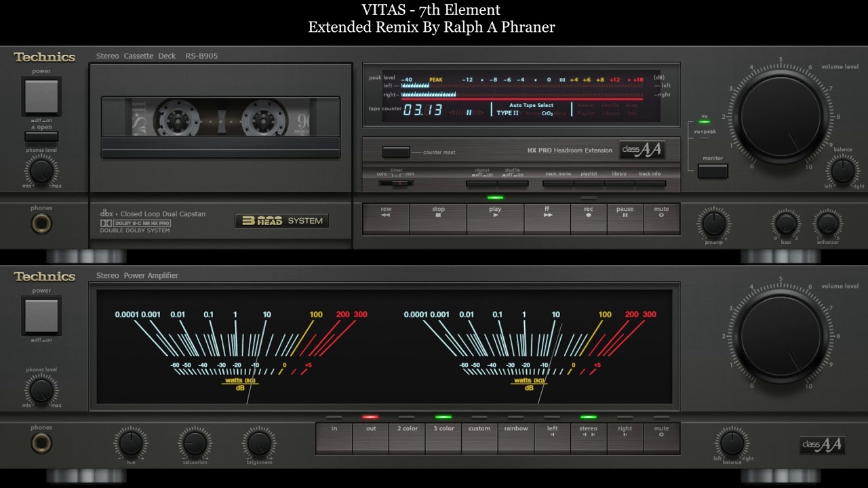Adjust cassette deck phones level knob

(41, 171)
